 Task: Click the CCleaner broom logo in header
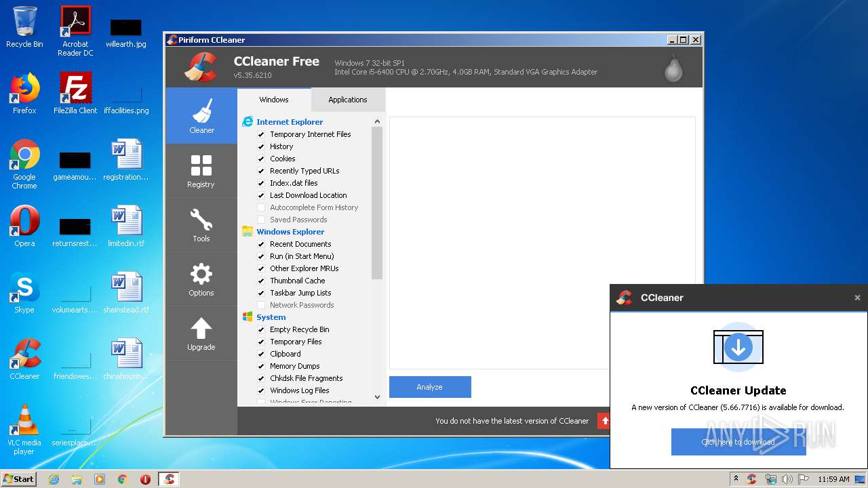[201, 66]
